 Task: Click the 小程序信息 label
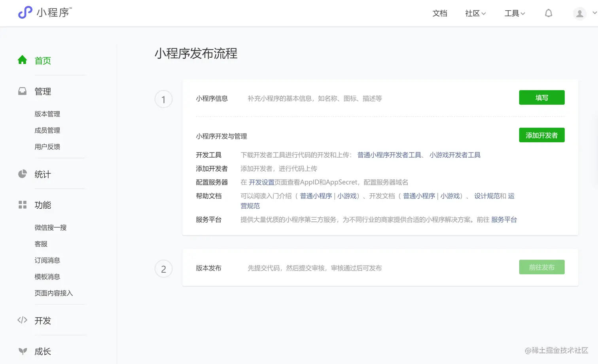point(212,98)
